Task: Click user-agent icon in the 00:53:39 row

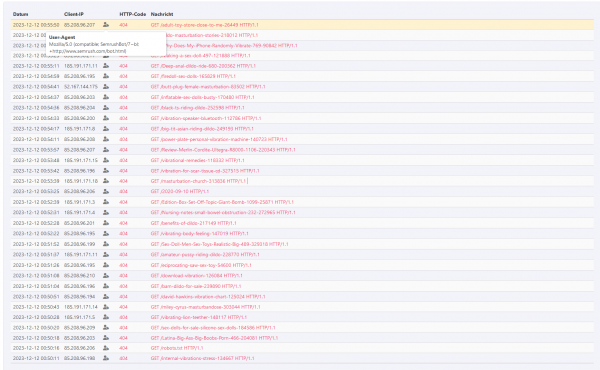Action: click(x=106, y=181)
